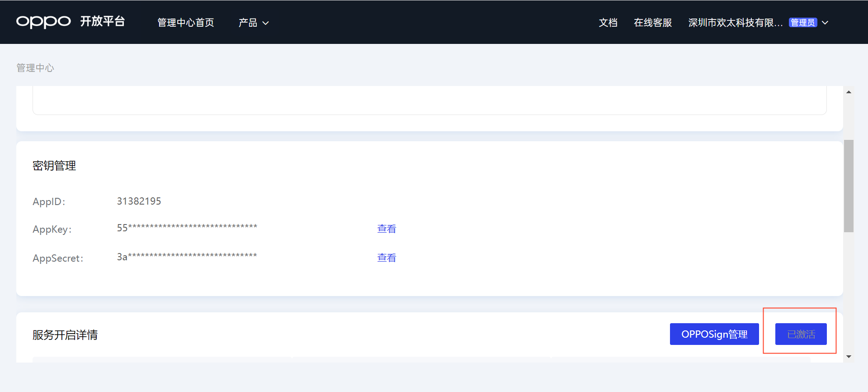Open the 管理中心首页 navigation item
Viewport: 868px width, 392px height.
[185, 23]
